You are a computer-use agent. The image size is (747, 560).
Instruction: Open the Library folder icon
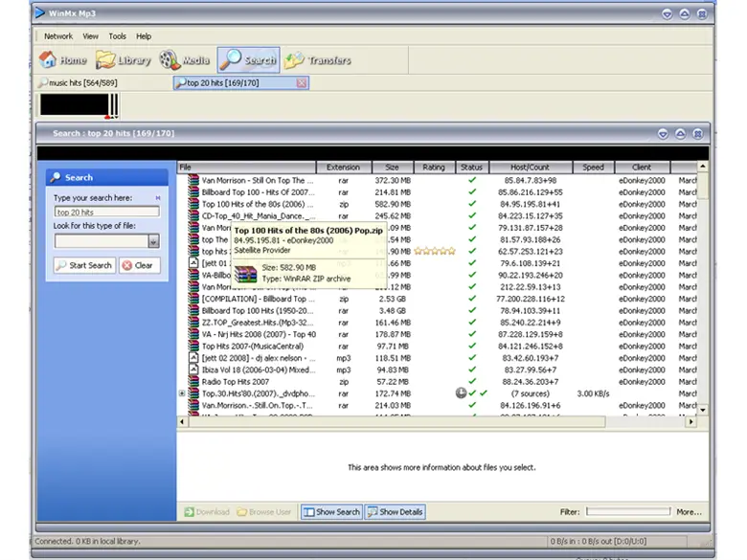(x=105, y=60)
